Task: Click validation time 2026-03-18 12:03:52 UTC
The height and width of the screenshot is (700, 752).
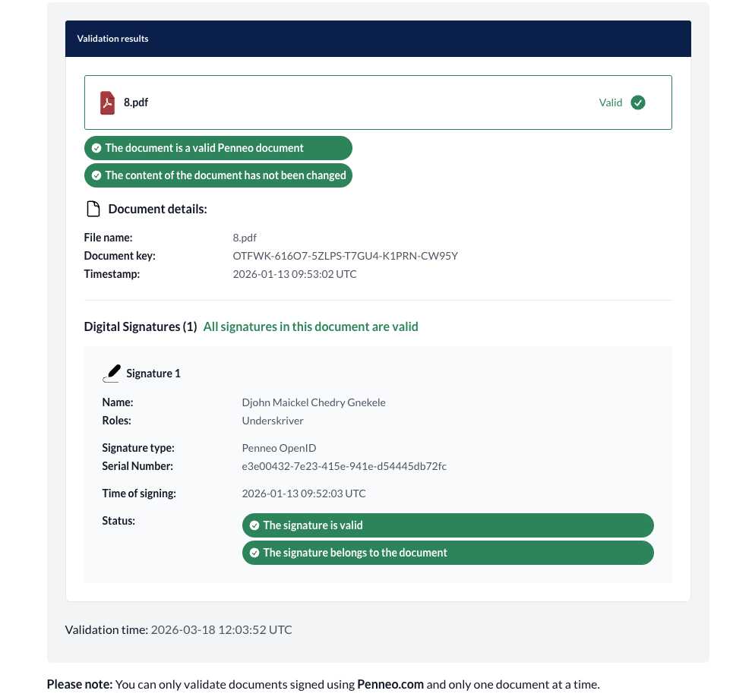Action: click(x=222, y=630)
